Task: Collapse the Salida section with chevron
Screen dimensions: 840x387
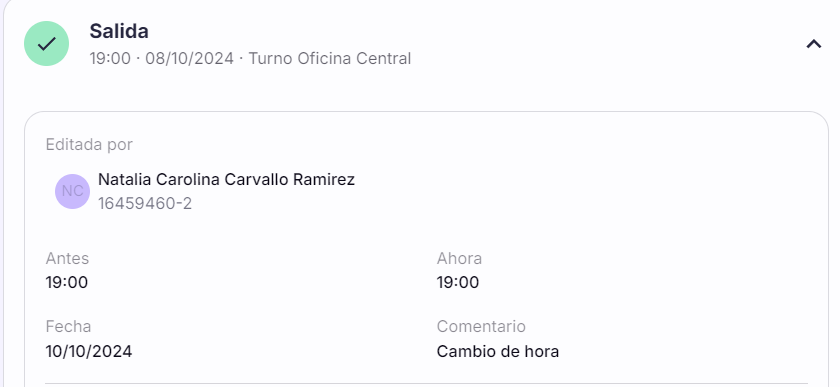Action: point(814,44)
